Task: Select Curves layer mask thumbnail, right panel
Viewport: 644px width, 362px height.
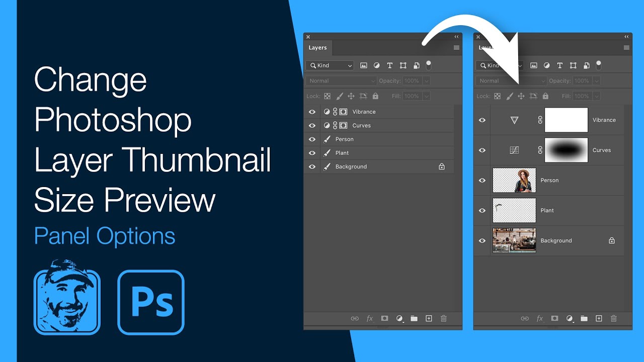Action: point(567,150)
